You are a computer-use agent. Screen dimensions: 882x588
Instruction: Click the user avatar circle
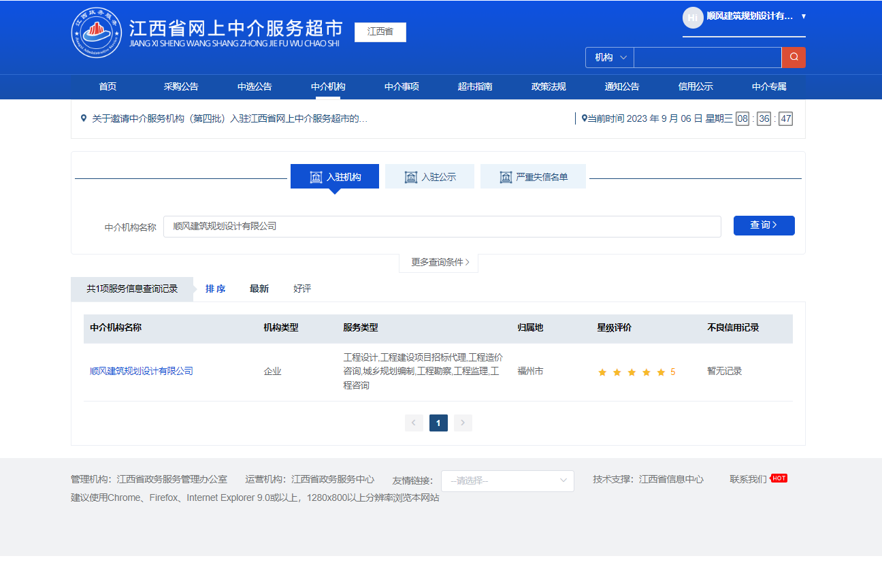pos(693,17)
